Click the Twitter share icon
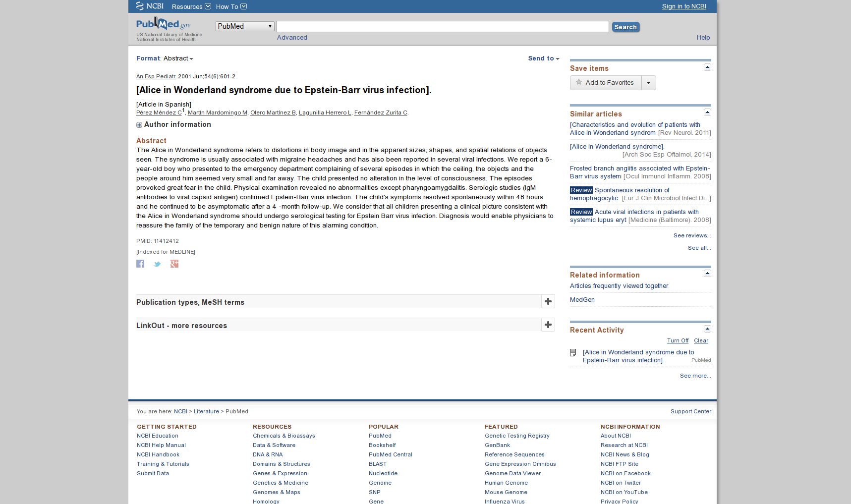Viewport: 851px width, 504px height. (x=157, y=264)
